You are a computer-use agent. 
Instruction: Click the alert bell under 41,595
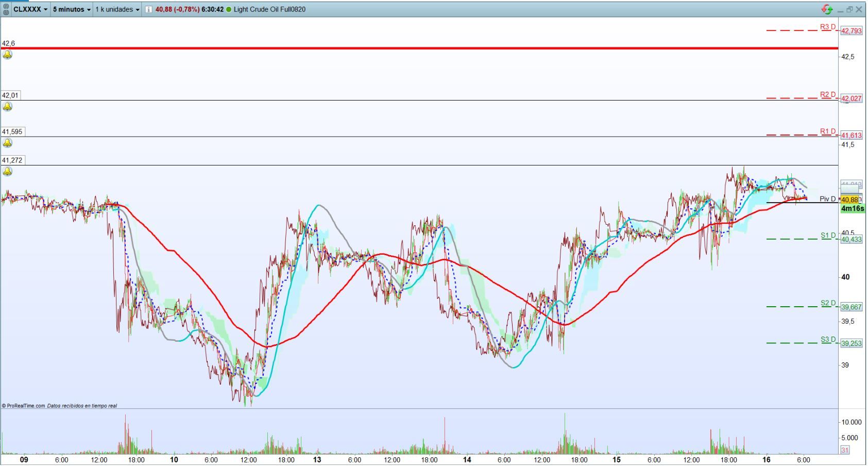(x=7, y=143)
